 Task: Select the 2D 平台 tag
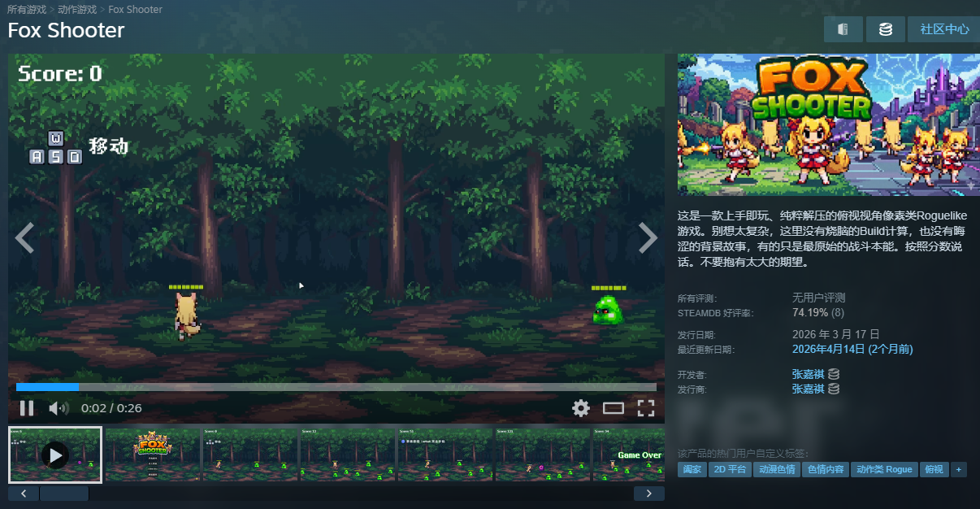730,469
